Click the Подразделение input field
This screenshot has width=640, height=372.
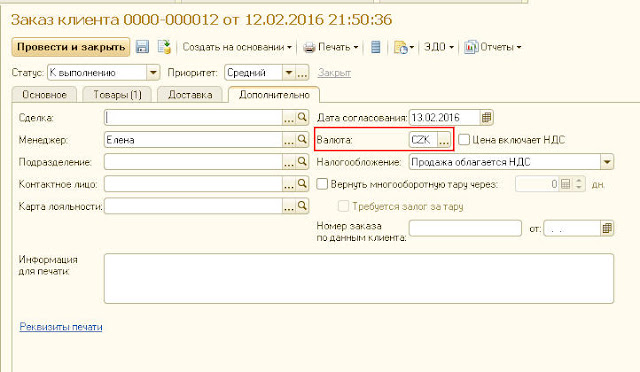(193, 162)
